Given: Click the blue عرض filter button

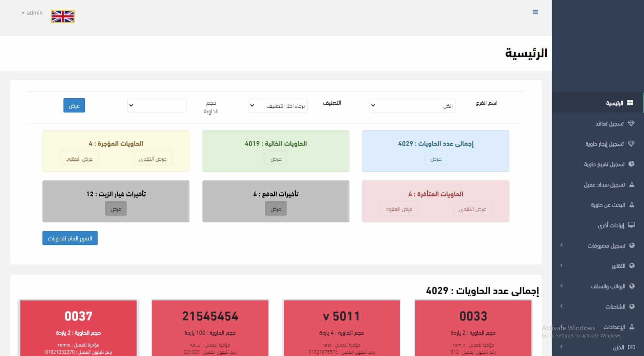Looking at the screenshot, I should (x=74, y=105).
